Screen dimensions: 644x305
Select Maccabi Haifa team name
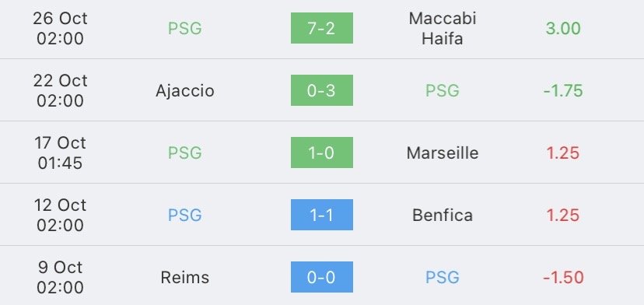click(443, 28)
